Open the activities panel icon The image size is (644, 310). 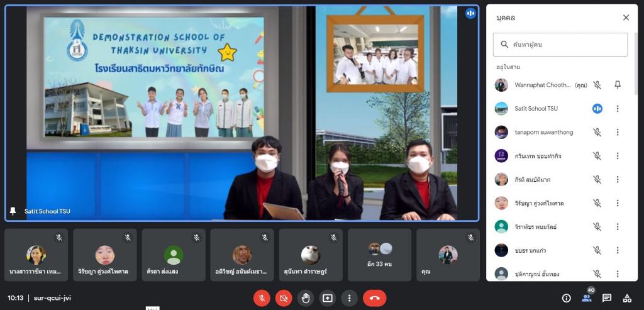pyautogui.click(x=627, y=299)
